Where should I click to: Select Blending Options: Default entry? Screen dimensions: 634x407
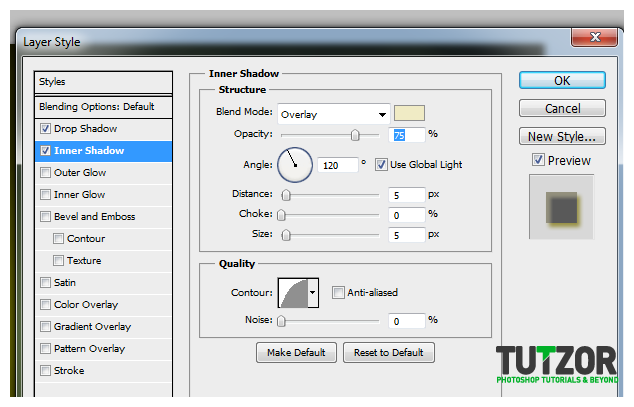(x=104, y=107)
